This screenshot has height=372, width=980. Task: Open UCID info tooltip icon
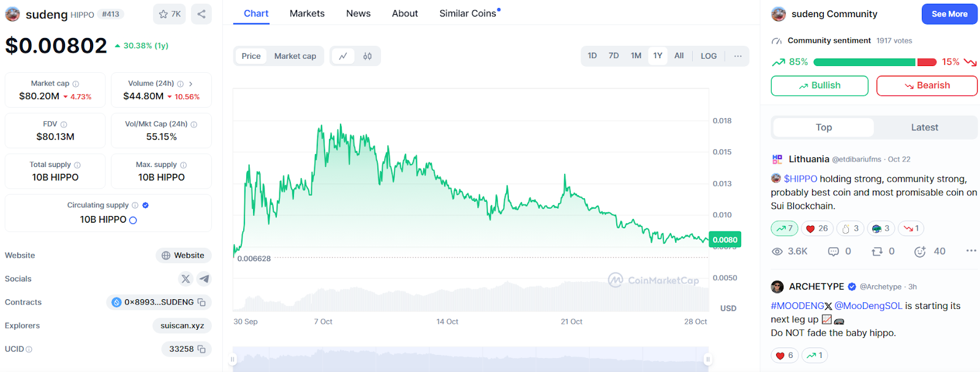pos(29,349)
